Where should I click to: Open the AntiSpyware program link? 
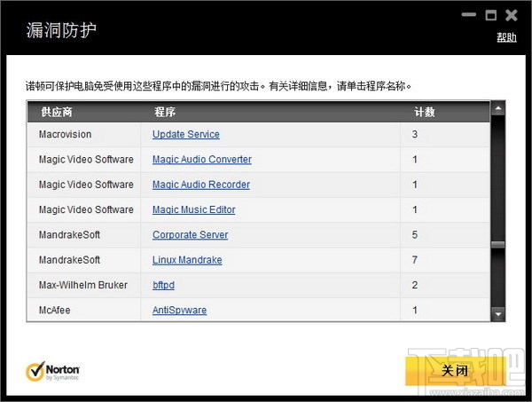179,311
